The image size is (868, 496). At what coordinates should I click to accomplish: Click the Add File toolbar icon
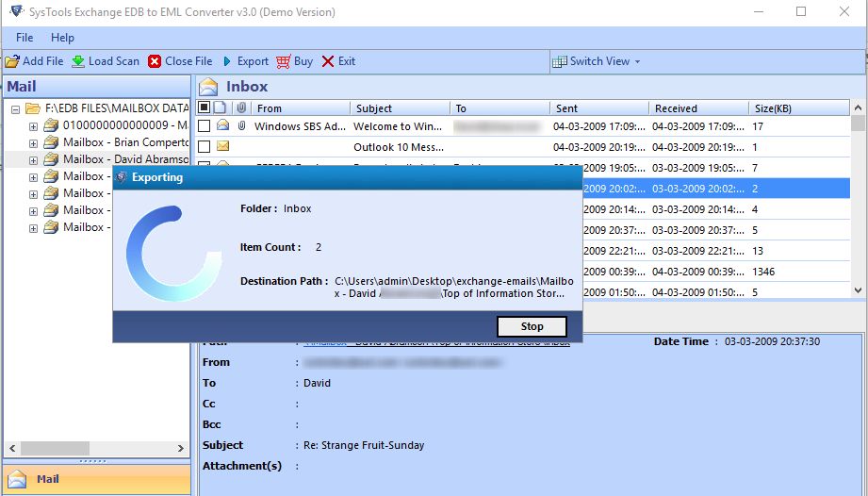[12, 61]
